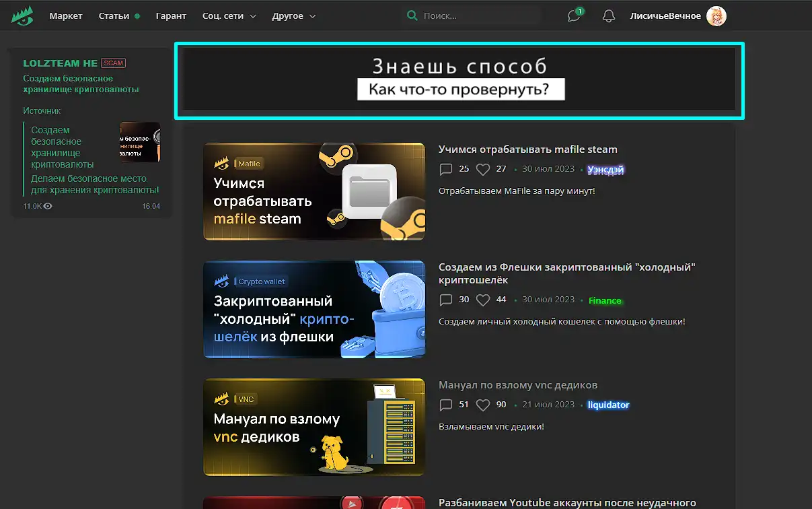Click the cold wallet description about флешки

tap(562, 322)
